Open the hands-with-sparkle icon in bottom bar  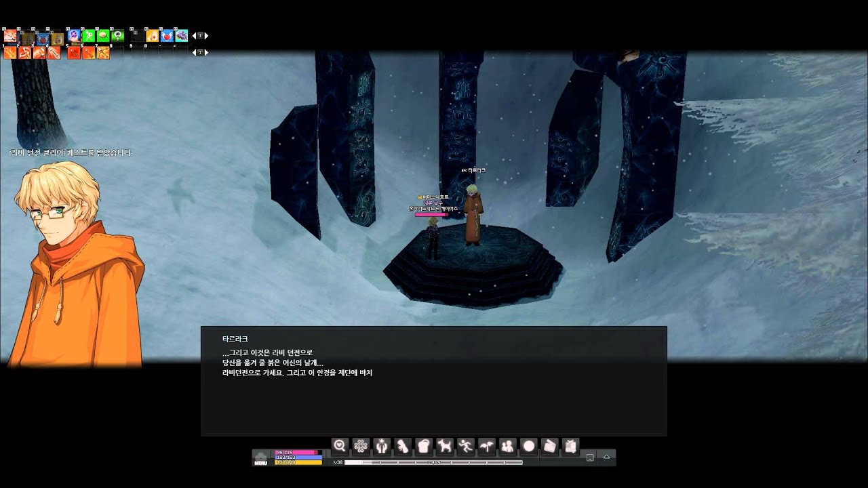click(x=382, y=446)
